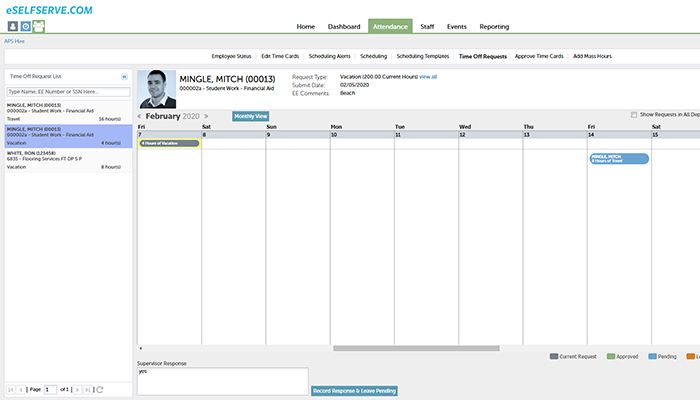Click the user profile icon under logo
Image resolution: width=700 pixels, height=400 pixels.
[x=13, y=26]
